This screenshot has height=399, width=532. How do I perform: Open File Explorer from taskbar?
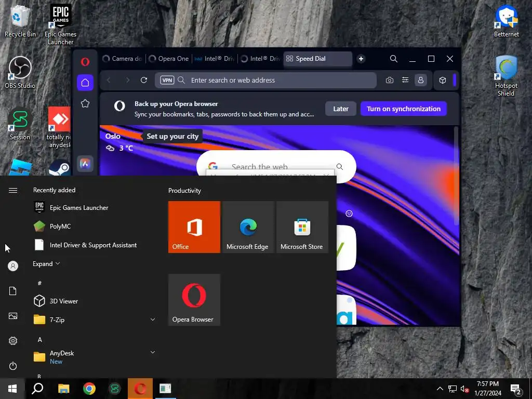63,389
